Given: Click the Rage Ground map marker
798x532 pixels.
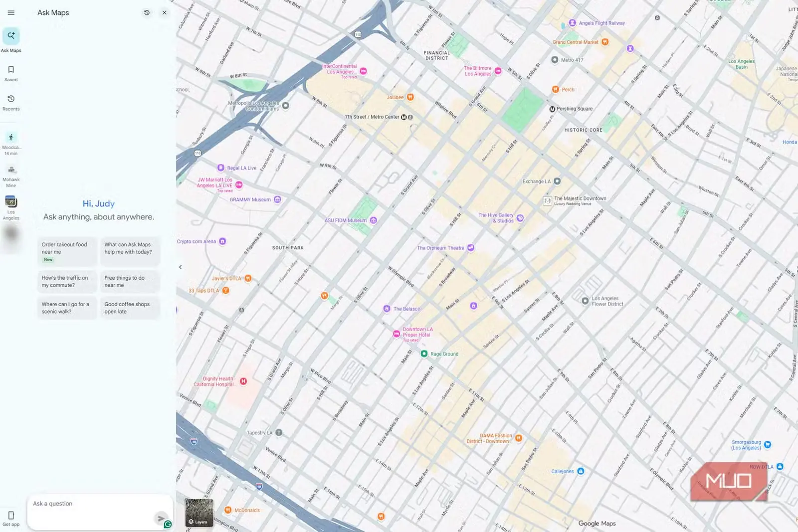Looking at the screenshot, I should click(x=424, y=354).
